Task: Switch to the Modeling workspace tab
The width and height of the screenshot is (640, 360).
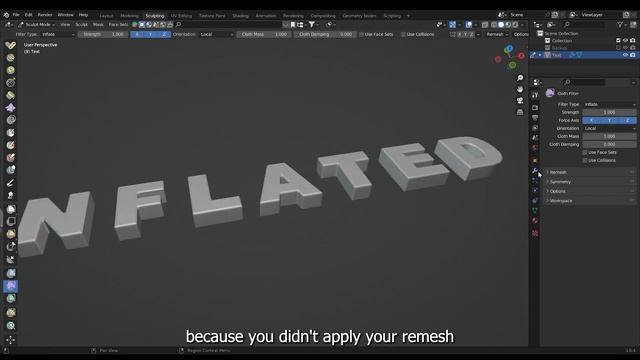Action: (129, 16)
